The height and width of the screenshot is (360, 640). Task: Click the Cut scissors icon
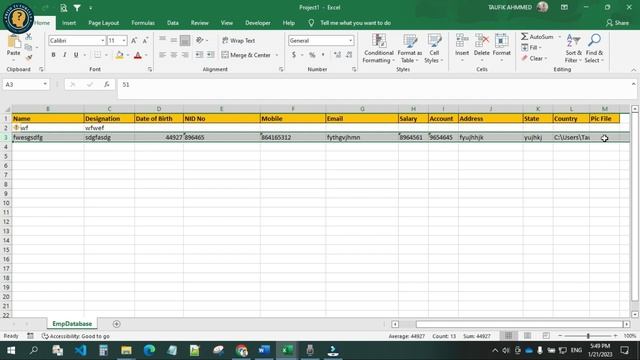pyautogui.click(x=28, y=37)
